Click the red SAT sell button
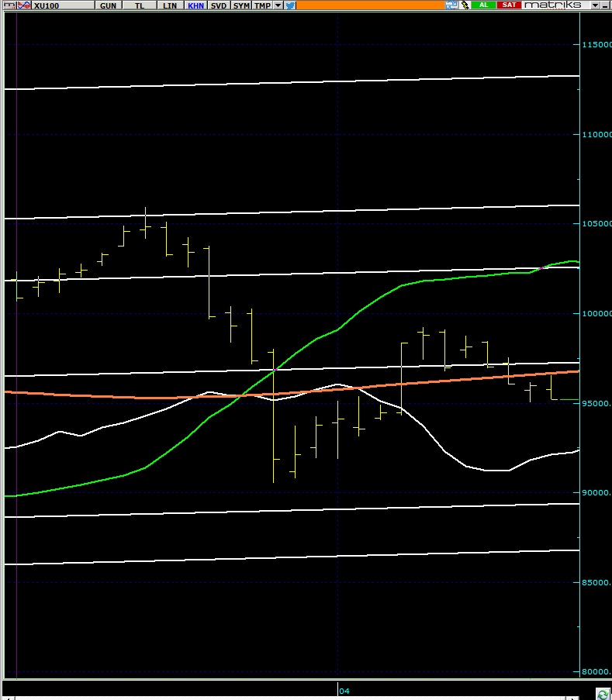 click(x=509, y=5)
